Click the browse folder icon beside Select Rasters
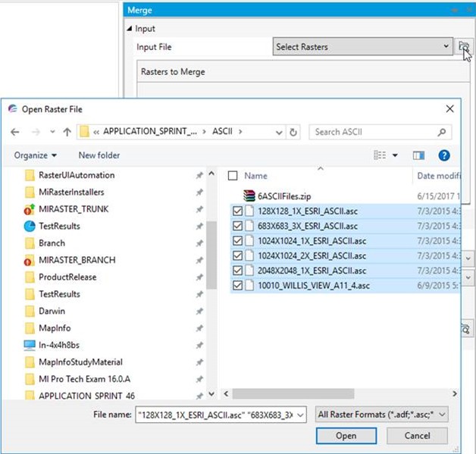 [x=464, y=47]
